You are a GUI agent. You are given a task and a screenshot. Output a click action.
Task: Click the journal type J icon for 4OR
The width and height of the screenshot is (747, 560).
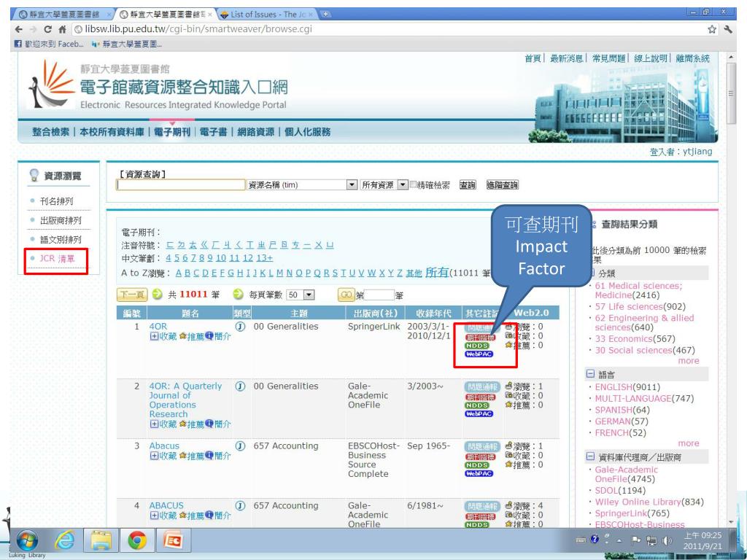pyautogui.click(x=240, y=327)
